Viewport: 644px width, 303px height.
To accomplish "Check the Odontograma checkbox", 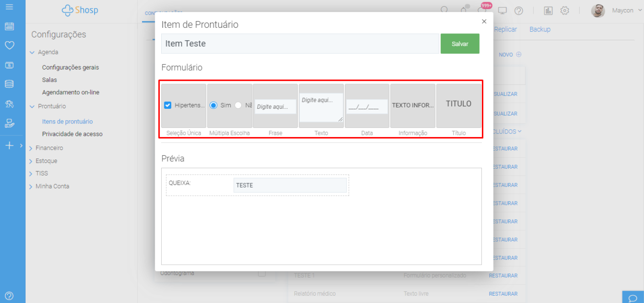I will coord(262,273).
